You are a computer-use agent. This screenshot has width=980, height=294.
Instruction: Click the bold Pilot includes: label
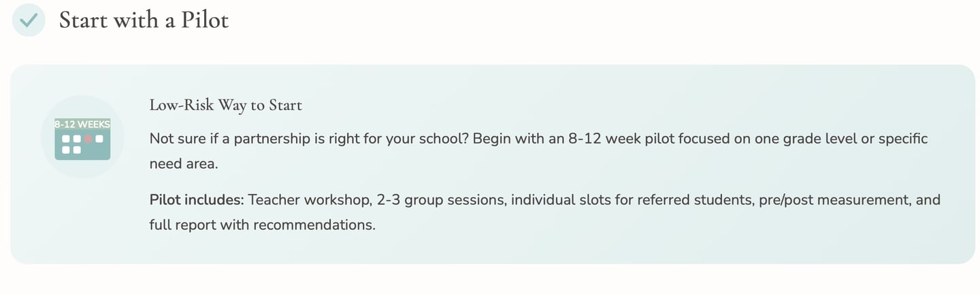click(x=197, y=200)
